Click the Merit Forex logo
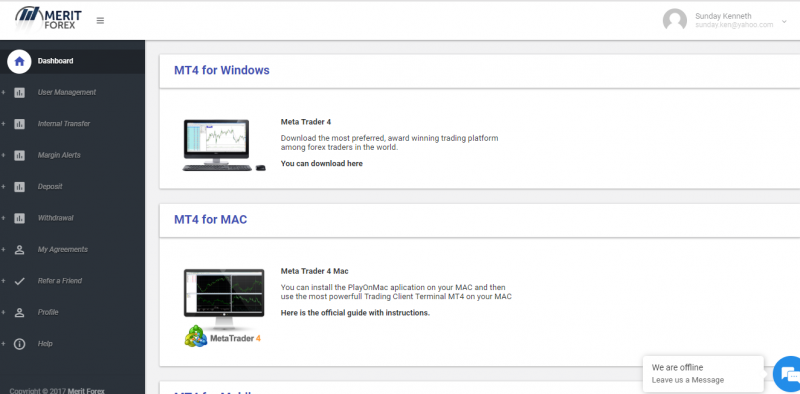 pyautogui.click(x=48, y=19)
